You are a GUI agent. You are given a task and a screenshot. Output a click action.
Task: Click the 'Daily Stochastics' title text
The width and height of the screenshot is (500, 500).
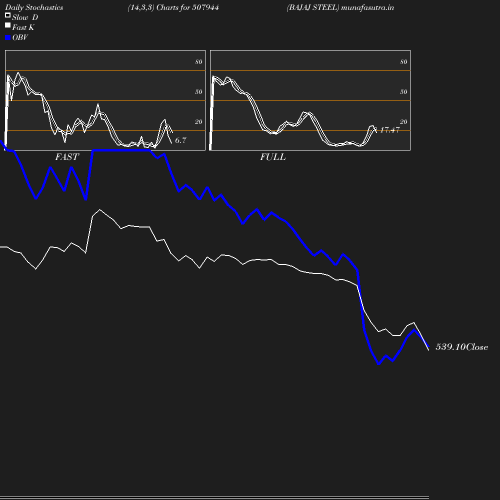tap(34, 8)
